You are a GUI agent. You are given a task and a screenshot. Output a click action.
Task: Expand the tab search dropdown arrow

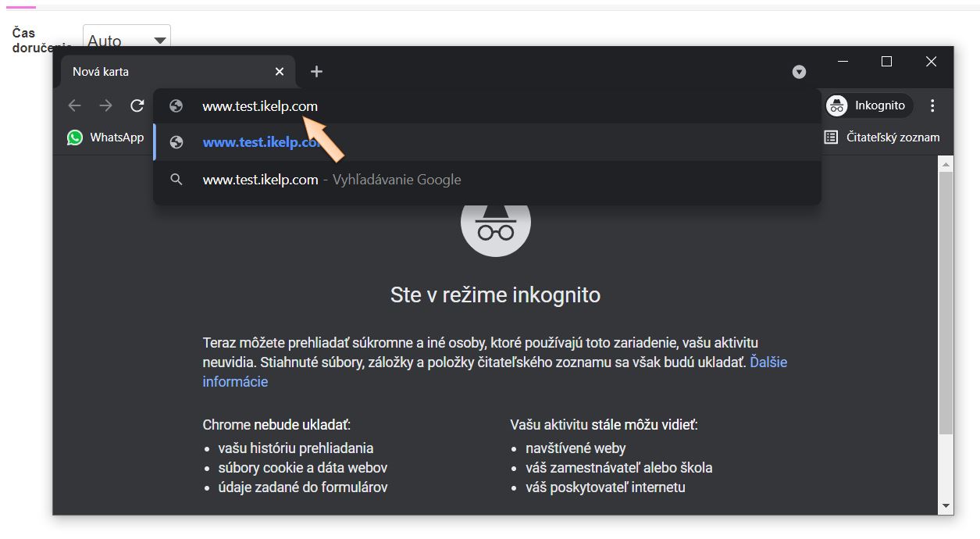pyautogui.click(x=799, y=72)
